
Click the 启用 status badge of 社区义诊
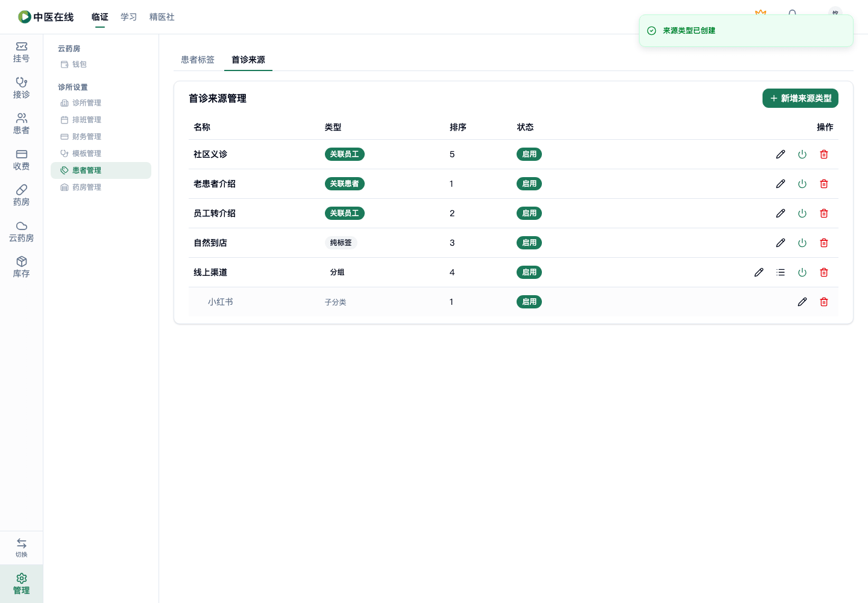(x=529, y=154)
